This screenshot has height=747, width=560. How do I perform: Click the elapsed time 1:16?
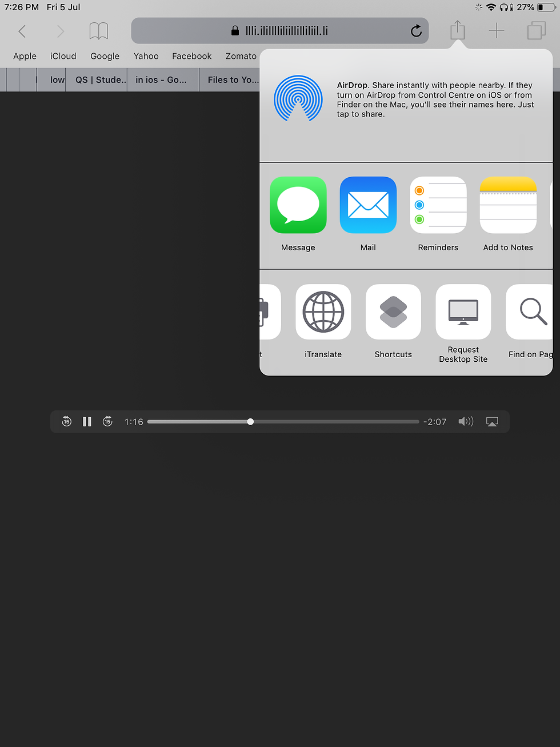click(x=134, y=422)
